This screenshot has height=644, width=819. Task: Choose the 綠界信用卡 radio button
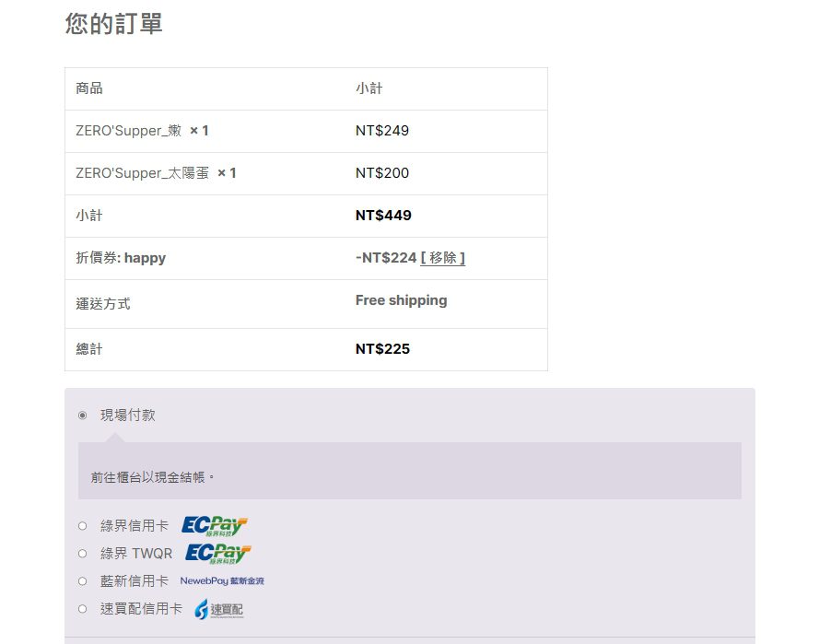pos(82,526)
